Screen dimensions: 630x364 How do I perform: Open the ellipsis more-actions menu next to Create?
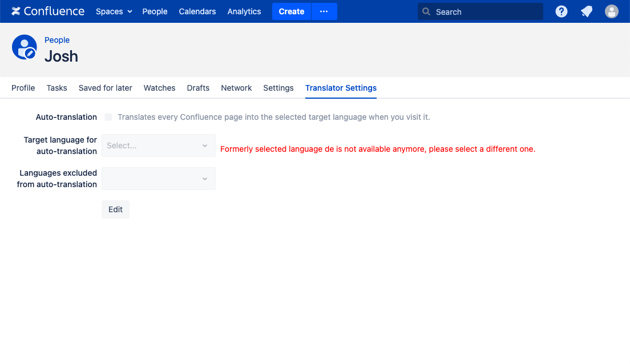point(324,11)
